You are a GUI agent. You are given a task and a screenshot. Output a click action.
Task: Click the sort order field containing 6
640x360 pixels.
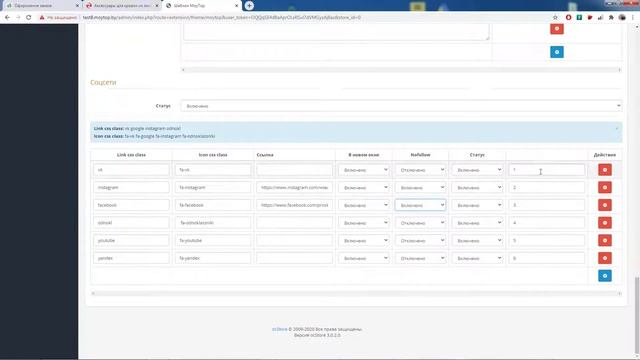tap(547, 258)
